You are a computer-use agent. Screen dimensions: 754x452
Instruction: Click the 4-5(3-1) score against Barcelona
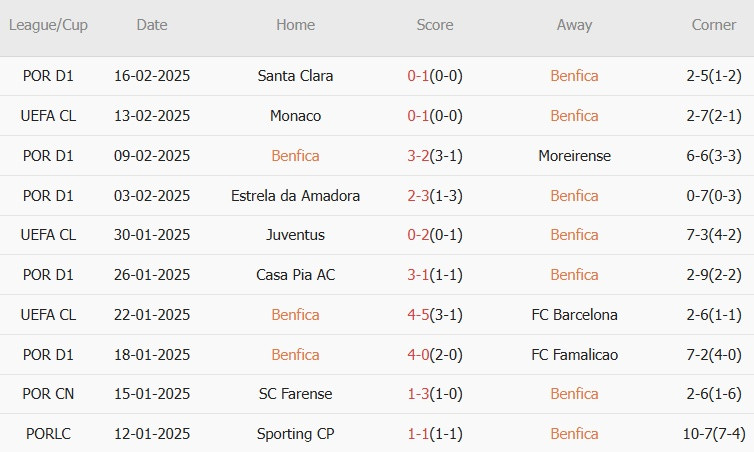point(435,314)
